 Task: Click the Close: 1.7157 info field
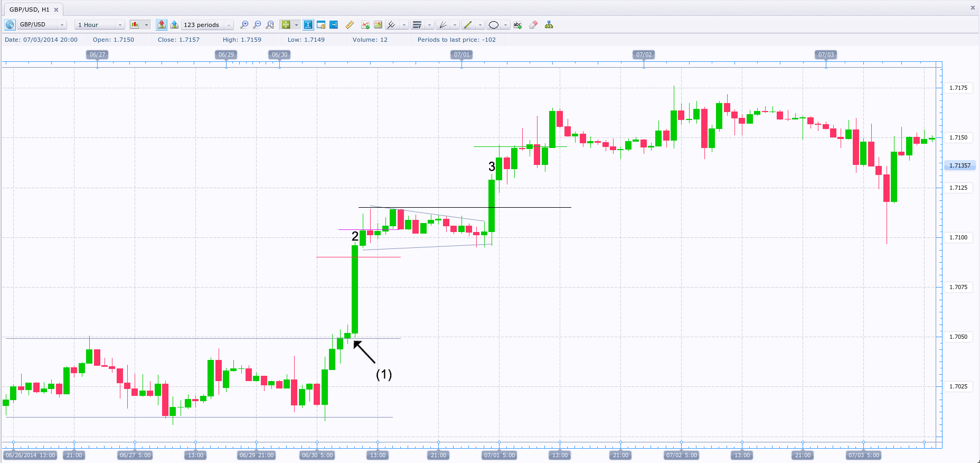point(178,40)
